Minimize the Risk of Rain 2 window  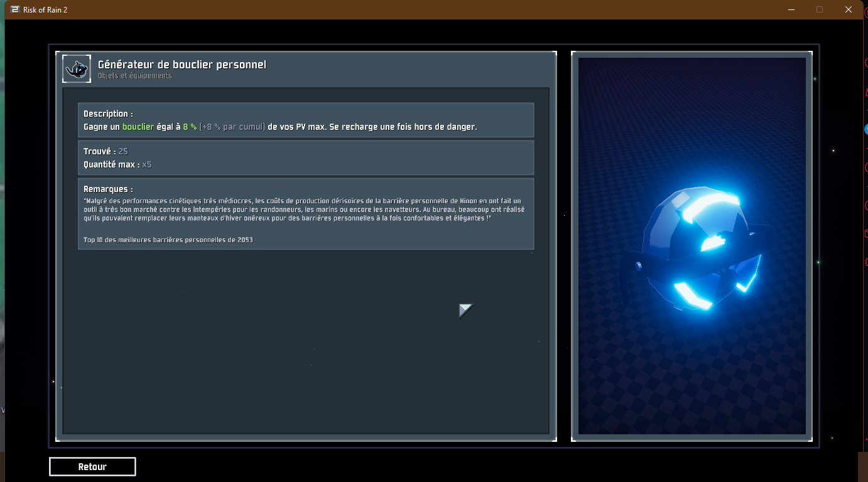click(790, 9)
